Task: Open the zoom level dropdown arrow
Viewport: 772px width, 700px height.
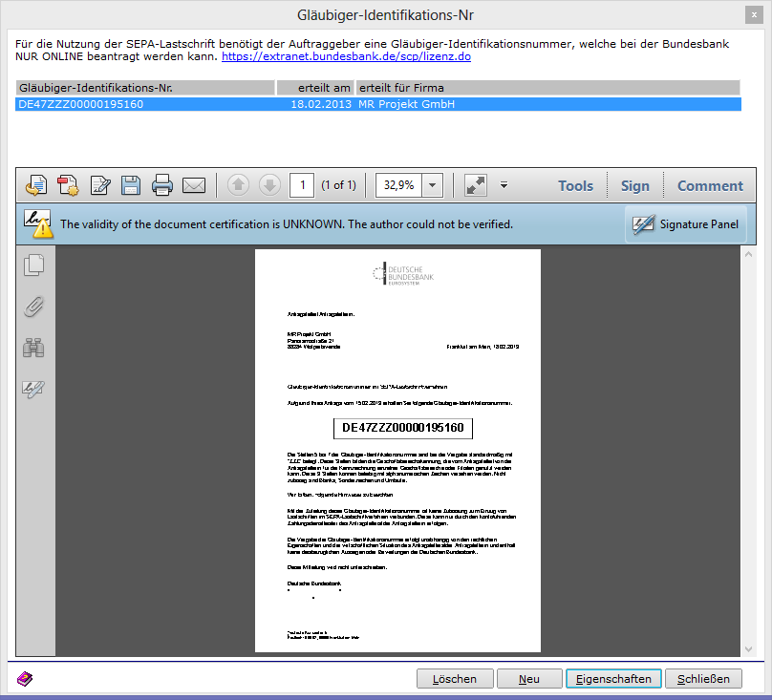Action: 432,185
